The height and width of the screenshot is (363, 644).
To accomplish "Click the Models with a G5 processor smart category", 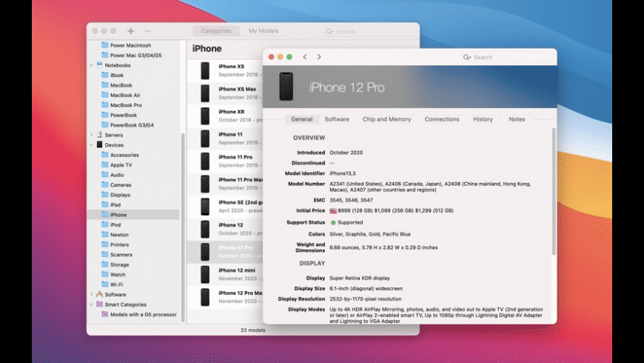I will [143, 314].
